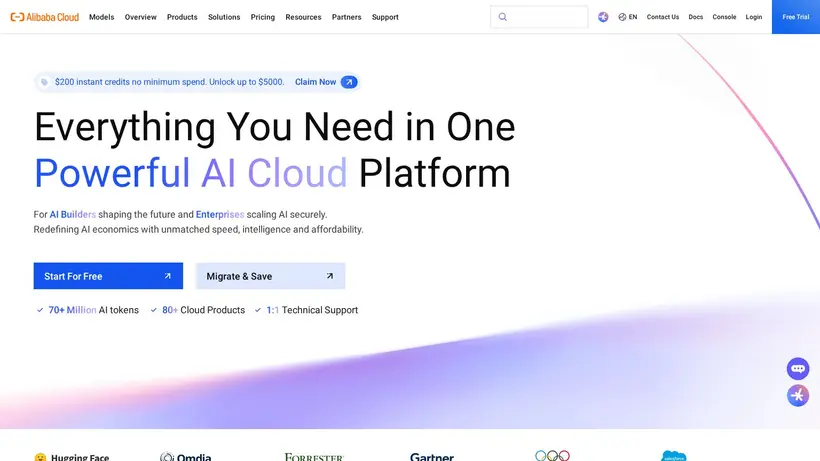
Task: Click the '80+ Cloud Products' text
Action: pos(203,310)
